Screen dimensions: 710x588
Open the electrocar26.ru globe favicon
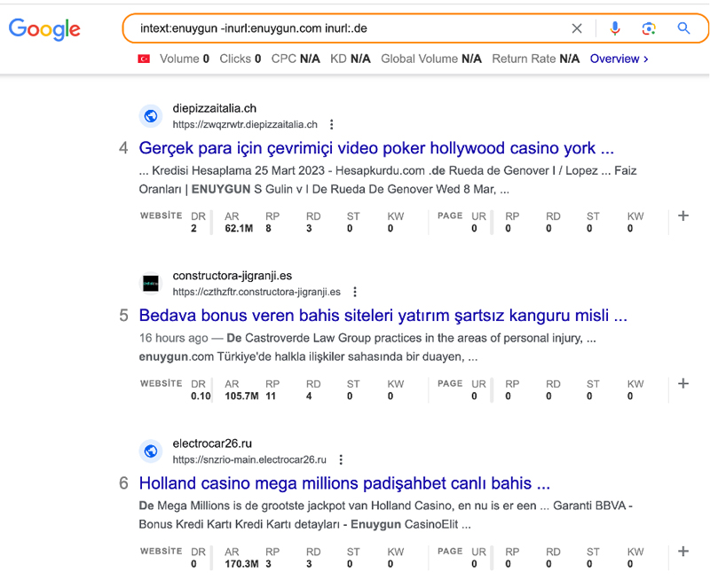point(151,451)
